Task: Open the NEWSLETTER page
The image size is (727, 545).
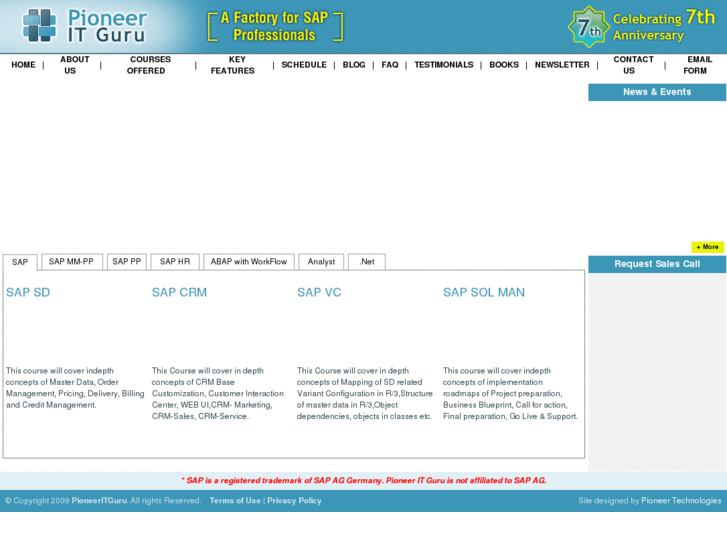Action: coord(562,65)
